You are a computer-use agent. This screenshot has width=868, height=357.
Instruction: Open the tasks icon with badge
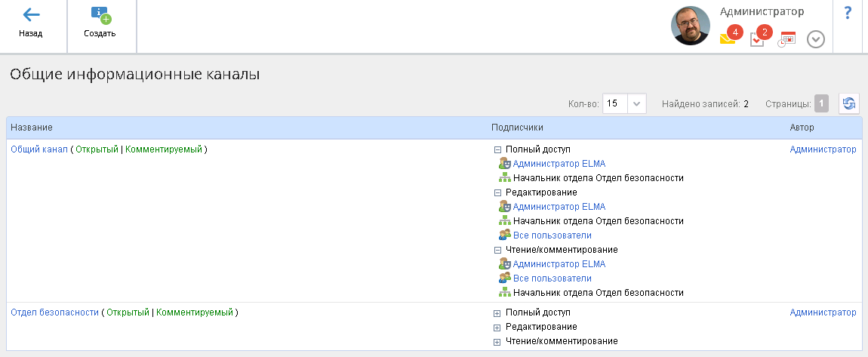coord(757,39)
